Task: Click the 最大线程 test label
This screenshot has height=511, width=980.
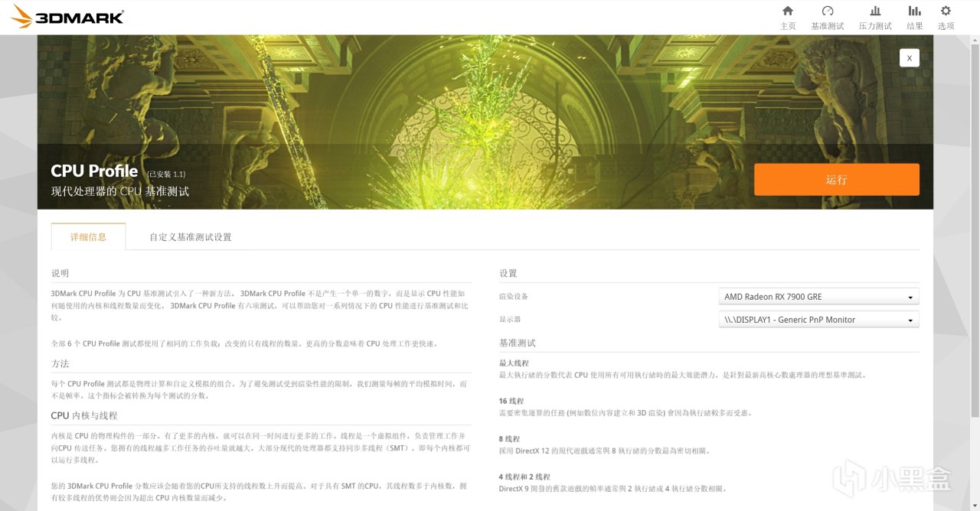Action: coord(514,363)
